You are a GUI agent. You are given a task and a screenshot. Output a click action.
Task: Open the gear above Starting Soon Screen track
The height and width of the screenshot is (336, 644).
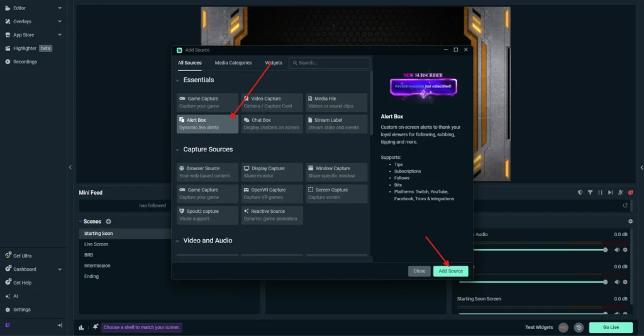(625, 282)
